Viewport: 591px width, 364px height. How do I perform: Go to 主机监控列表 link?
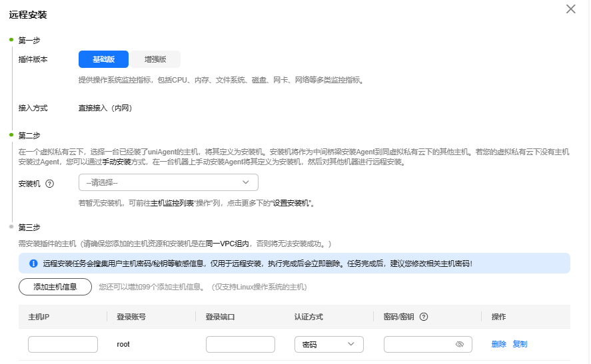pos(172,203)
